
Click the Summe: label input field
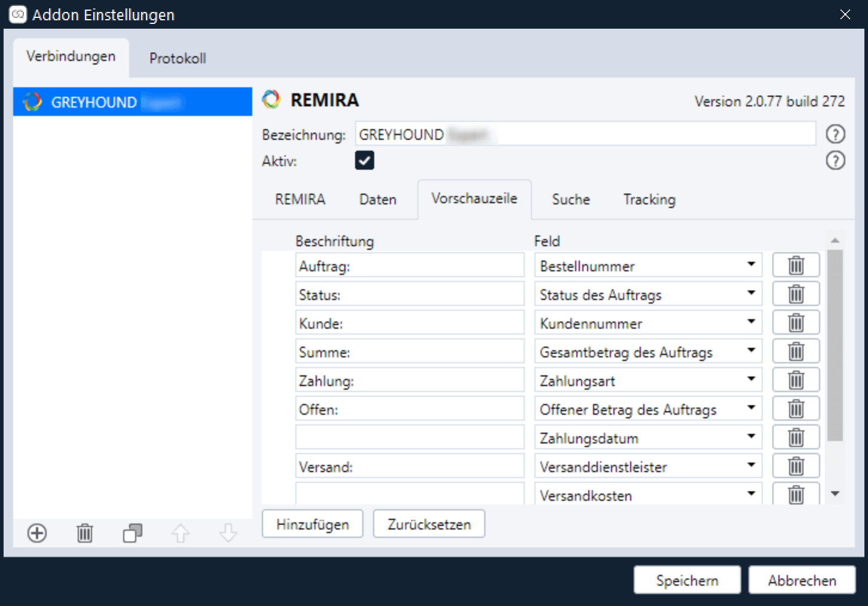[409, 351]
